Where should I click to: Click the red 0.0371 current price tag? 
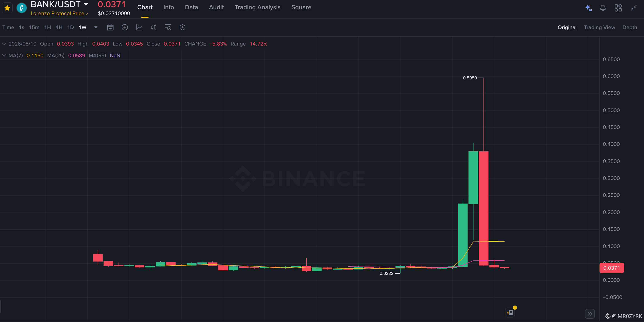(612, 268)
